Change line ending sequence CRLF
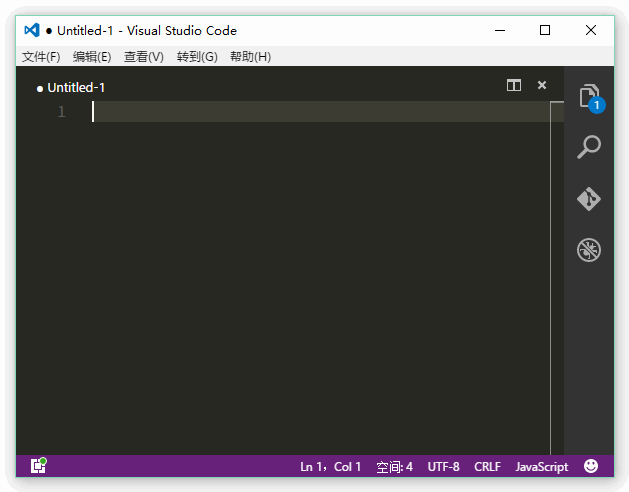This screenshot has width=629, height=492. click(487, 467)
